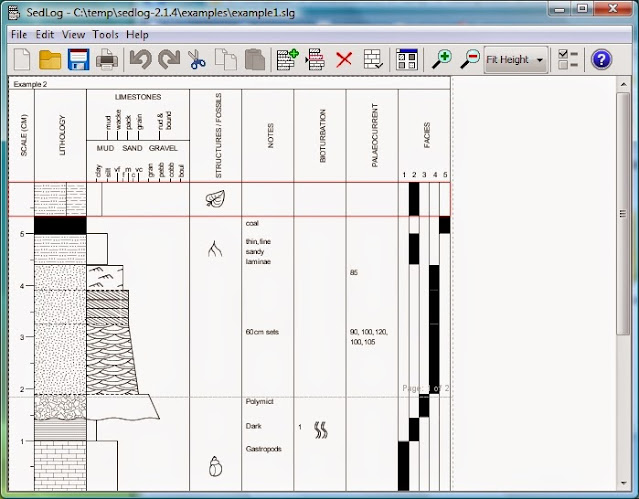
Task: Open the File menu
Action: click(x=19, y=35)
